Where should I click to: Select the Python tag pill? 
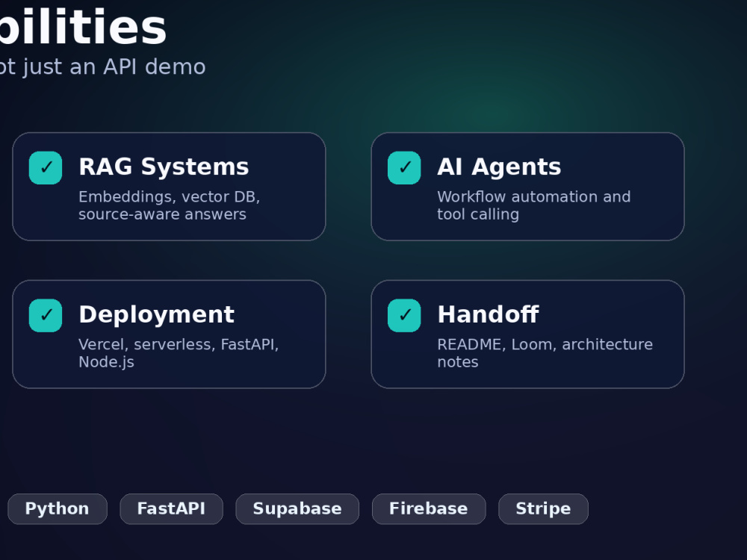click(58, 509)
